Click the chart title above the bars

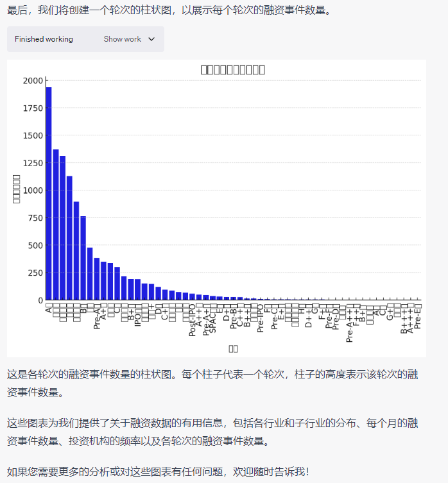pos(232,69)
